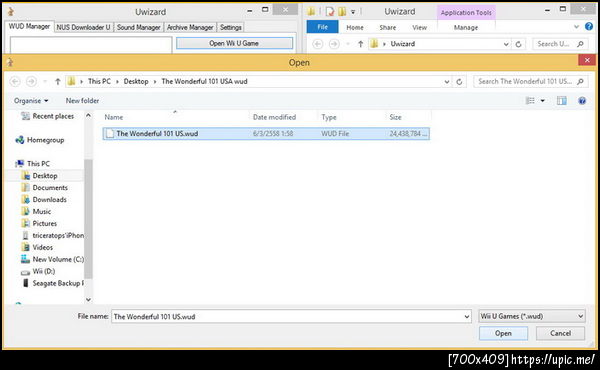The width and height of the screenshot is (600, 370).
Task: Click the Open button
Action: [x=503, y=333]
